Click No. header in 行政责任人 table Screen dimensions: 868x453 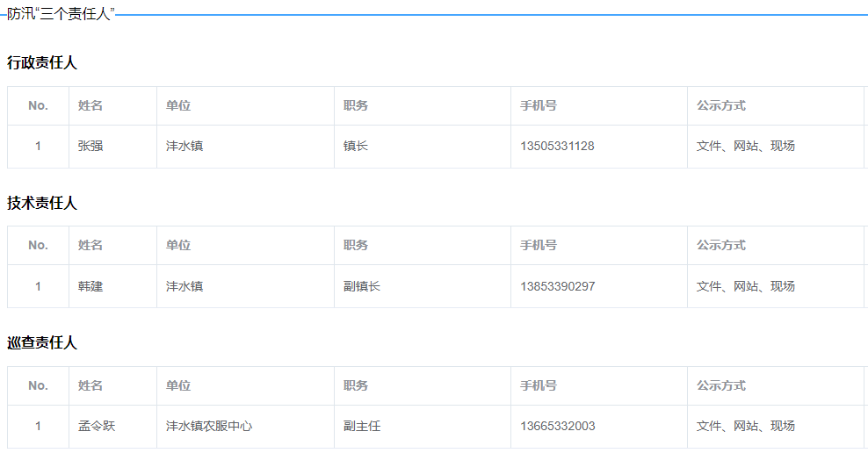pyautogui.click(x=38, y=105)
